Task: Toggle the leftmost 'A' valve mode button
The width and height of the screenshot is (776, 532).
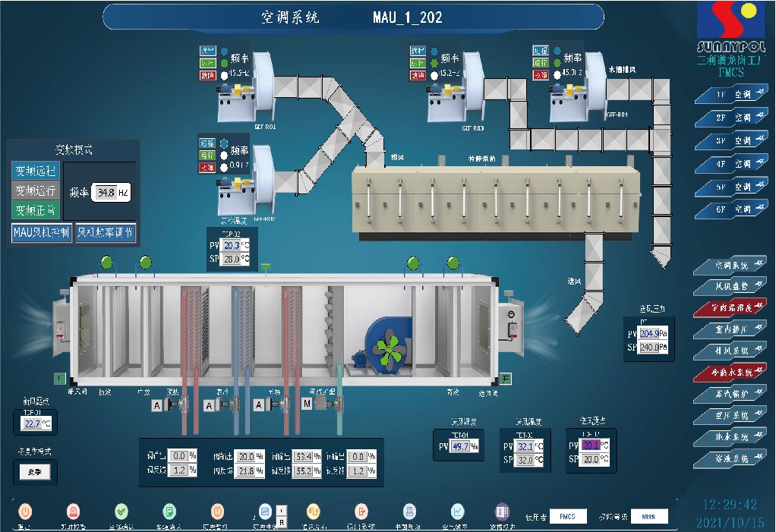Action: coord(157,405)
